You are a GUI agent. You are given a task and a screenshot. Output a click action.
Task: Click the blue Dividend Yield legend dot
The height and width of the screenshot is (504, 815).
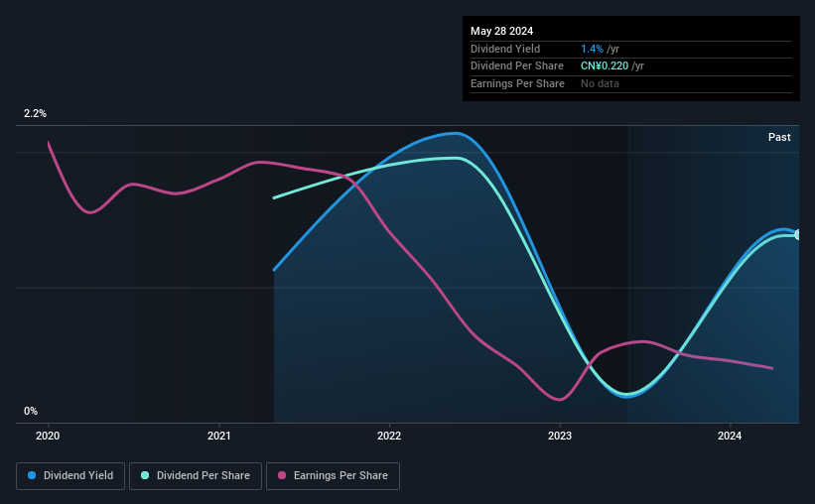click(x=32, y=475)
